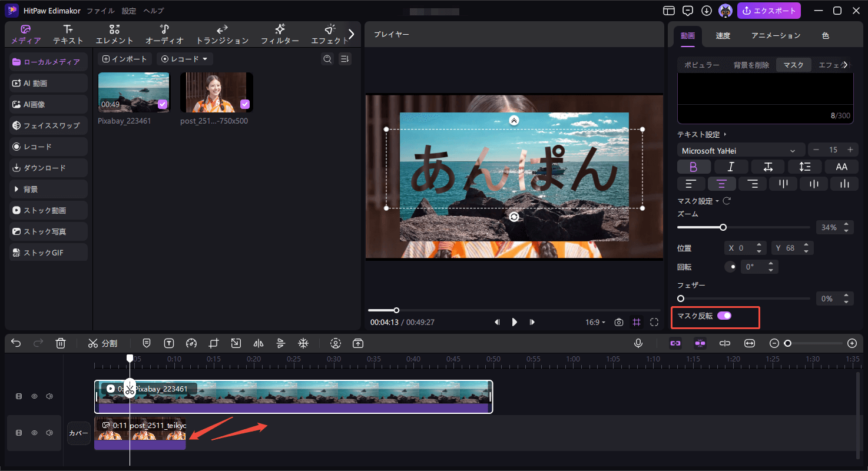Click the 分割 split scissors button
This screenshot has width=868, height=471.
[x=103, y=343]
